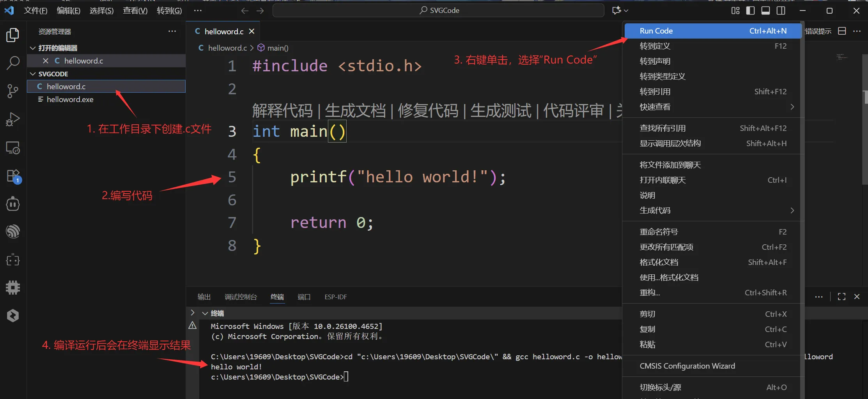
Task: Open Remote Explorer icon in activity bar
Action: 13,148
